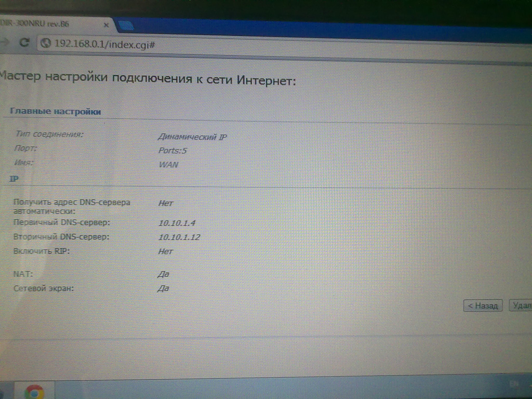Click secondary DNS value 10.10.1.12

point(179,237)
